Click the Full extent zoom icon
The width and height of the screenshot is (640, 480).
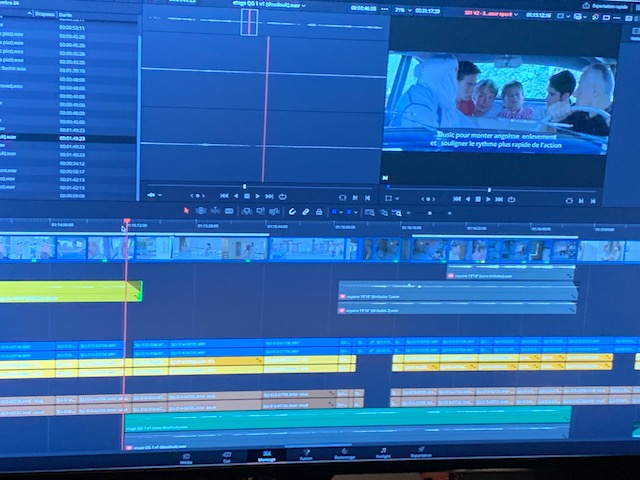tap(369, 212)
